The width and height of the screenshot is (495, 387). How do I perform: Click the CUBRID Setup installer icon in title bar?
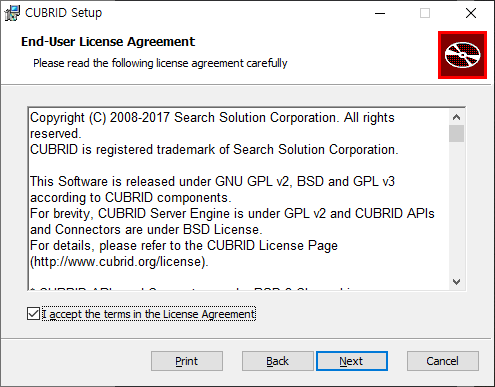[12, 13]
